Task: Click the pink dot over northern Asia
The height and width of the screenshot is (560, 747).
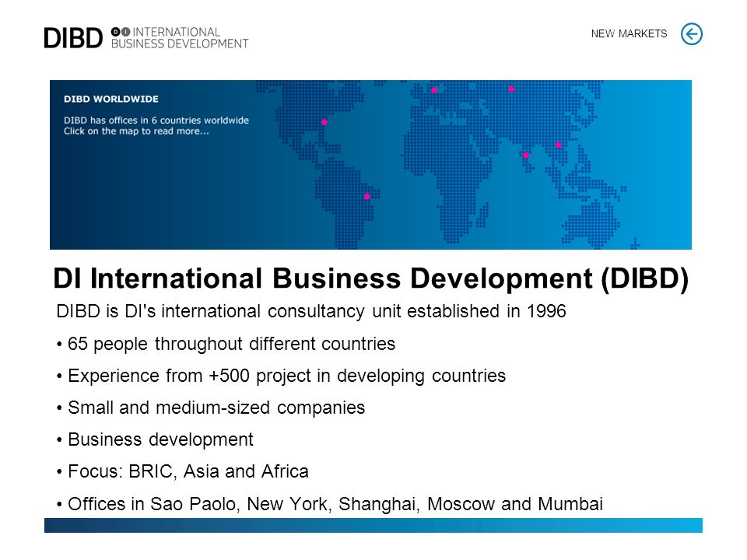Action: tap(511, 89)
